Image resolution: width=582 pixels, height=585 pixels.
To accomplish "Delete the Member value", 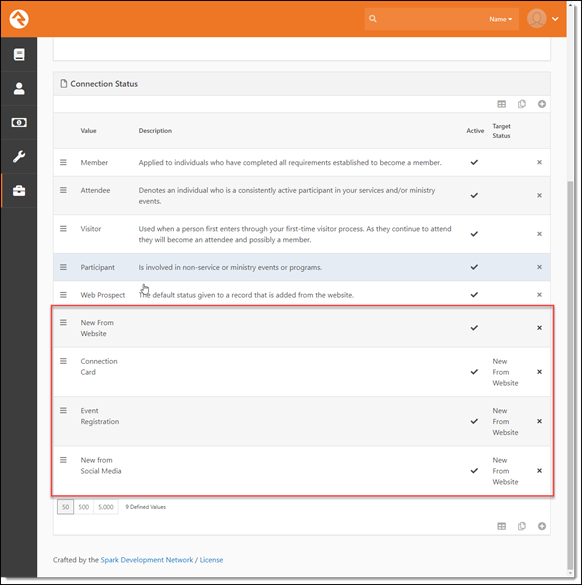I will [x=539, y=162].
